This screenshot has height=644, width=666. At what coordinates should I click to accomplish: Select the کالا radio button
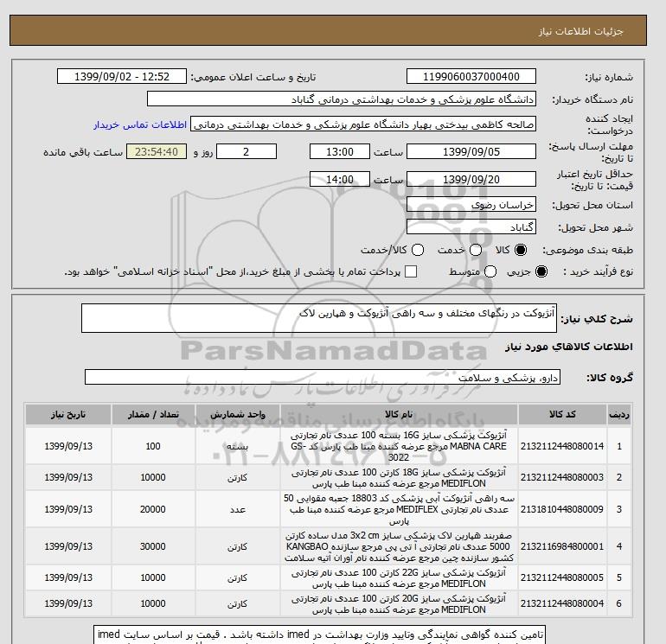[521, 250]
